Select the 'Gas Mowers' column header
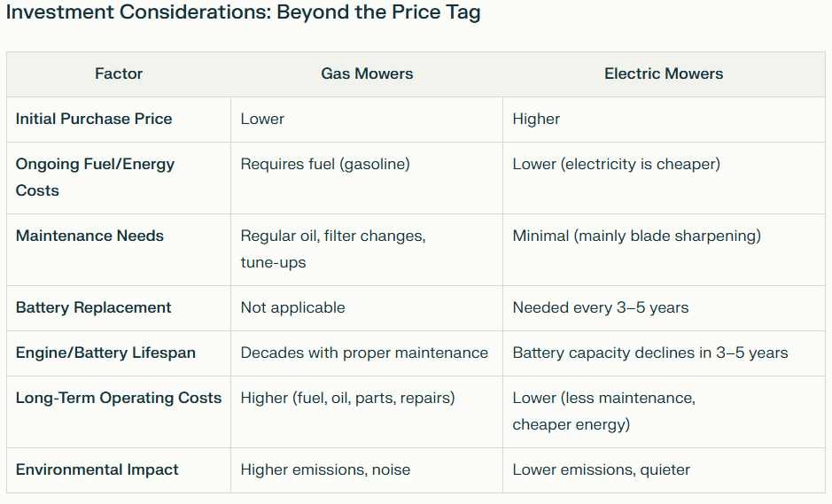Screen dimensions: 832x504 367,74
